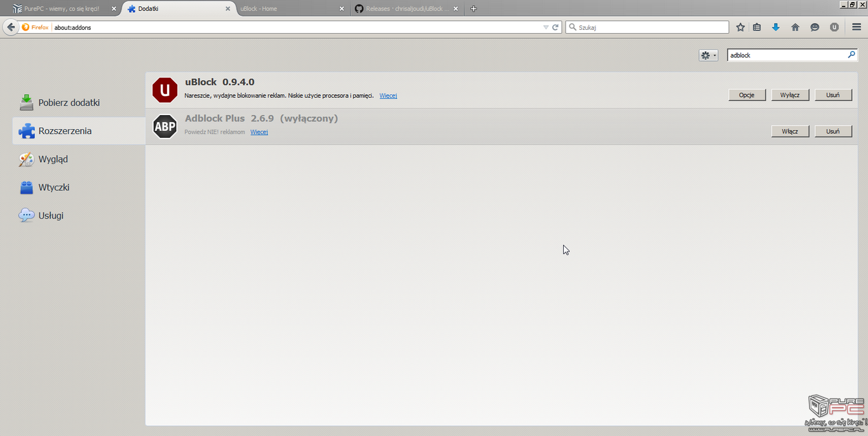Image resolution: width=868 pixels, height=436 pixels.
Task: Click Powiedz NIE! reklamom description
Action: coord(215,132)
